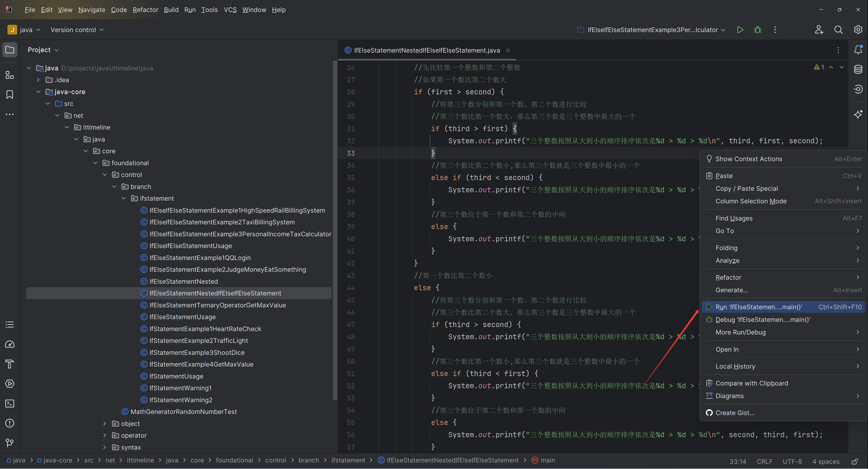
Task: Open the Structure tool window icon
Action: pyautogui.click(x=10, y=75)
